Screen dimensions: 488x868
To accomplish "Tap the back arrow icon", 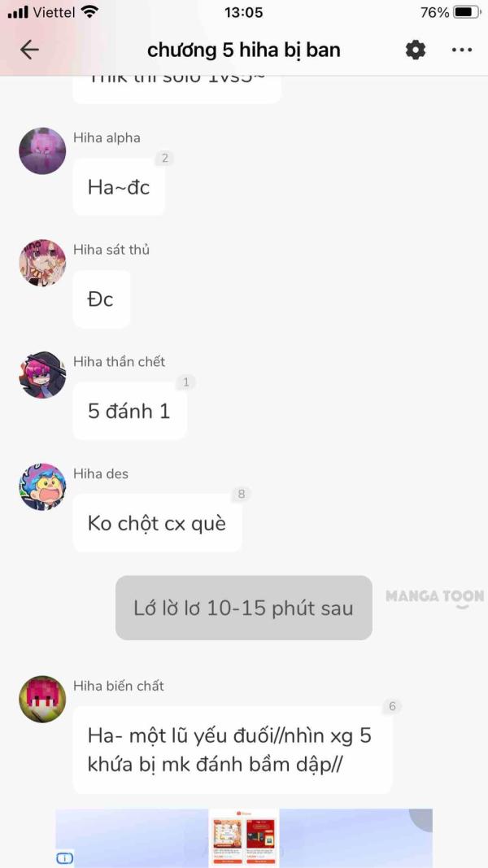I will [x=29, y=50].
